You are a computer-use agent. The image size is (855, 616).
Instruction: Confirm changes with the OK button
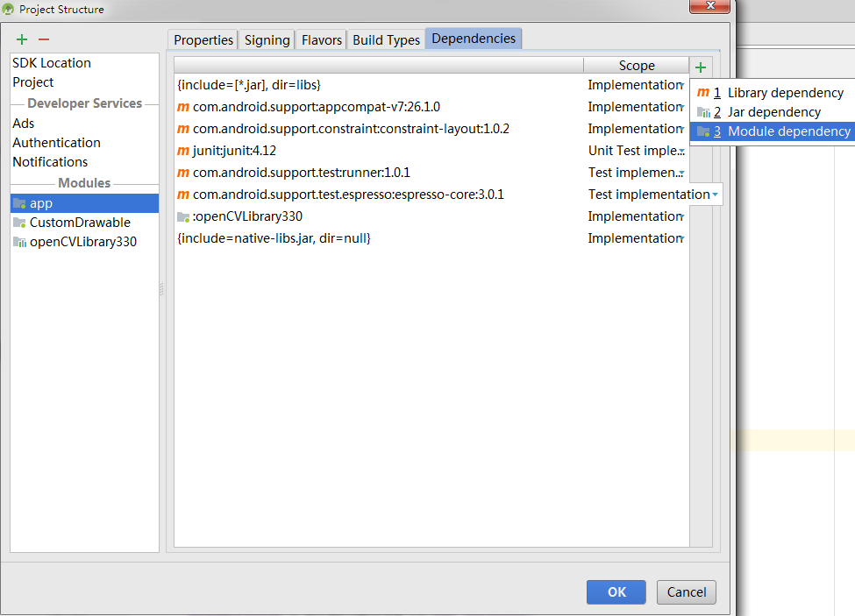click(616, 592)
